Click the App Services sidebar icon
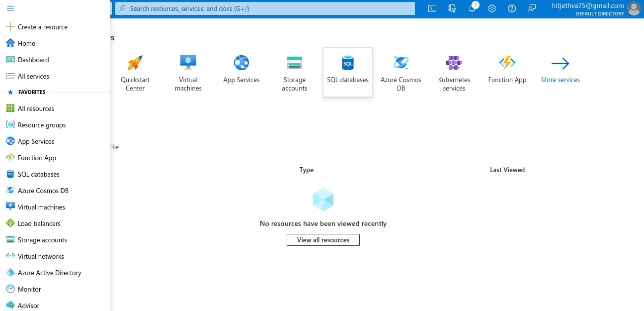Image resolution: width=644 pixels, height=311 pixels. coord(10,141)
